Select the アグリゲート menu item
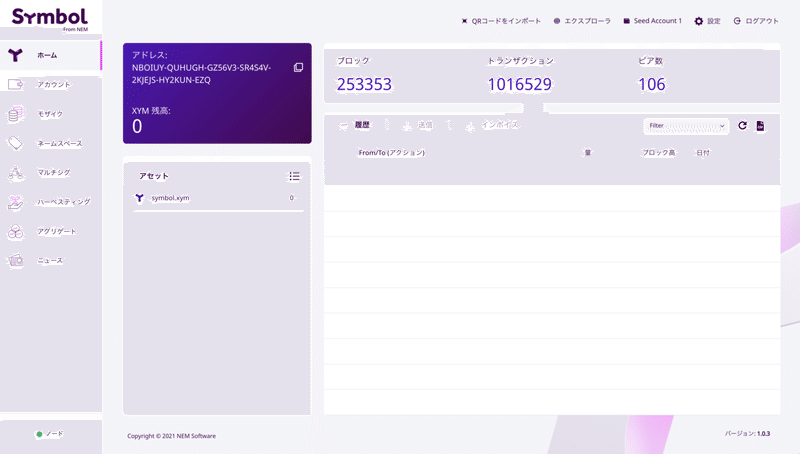This screenshot has width=800, height=454. (57, 231)
